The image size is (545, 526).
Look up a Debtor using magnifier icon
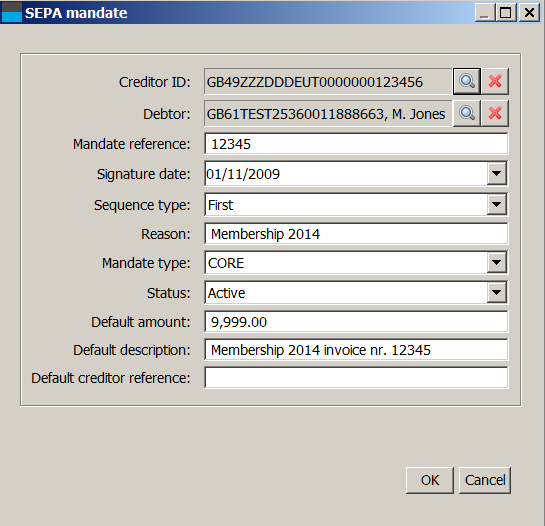coord(467,113)
